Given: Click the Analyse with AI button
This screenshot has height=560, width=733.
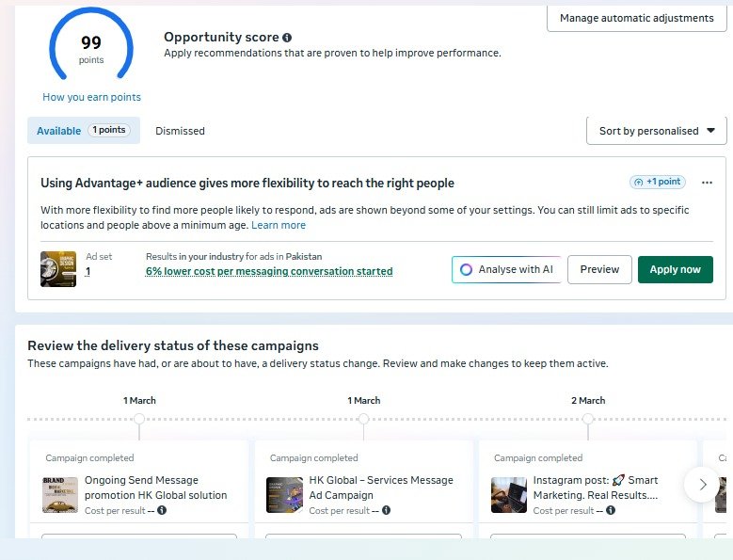Looking at the screenshot, I should pyautogui.click(x=506, y=269).
